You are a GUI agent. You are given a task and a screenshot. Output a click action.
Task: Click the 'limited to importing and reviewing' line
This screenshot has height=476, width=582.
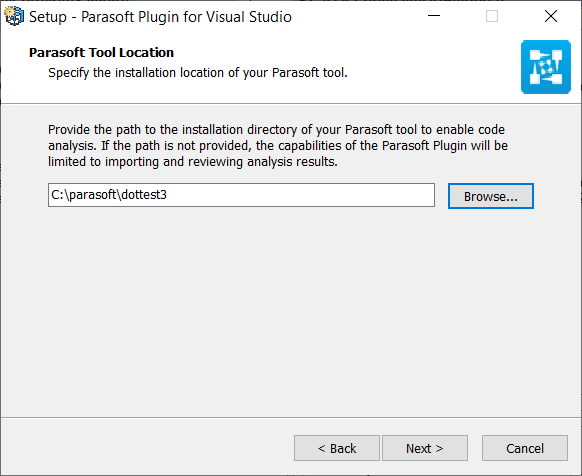tap(193, 162)
